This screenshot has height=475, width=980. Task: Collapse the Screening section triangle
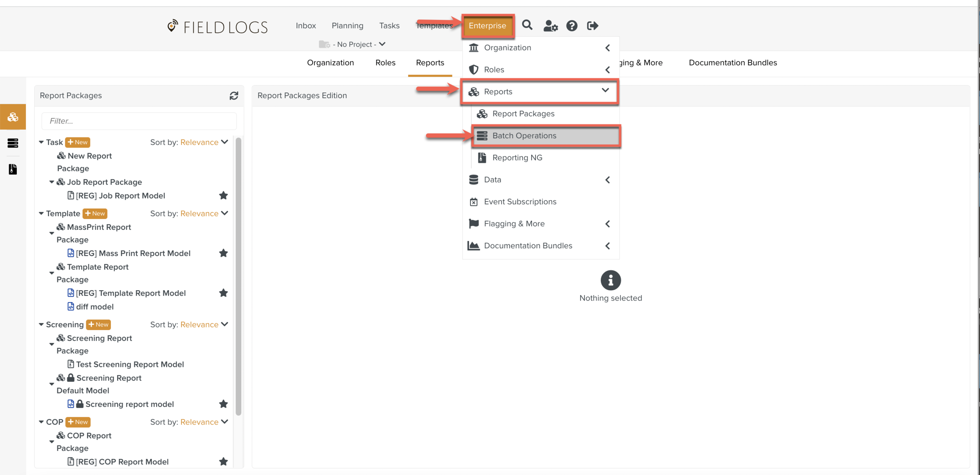point(41,324)
